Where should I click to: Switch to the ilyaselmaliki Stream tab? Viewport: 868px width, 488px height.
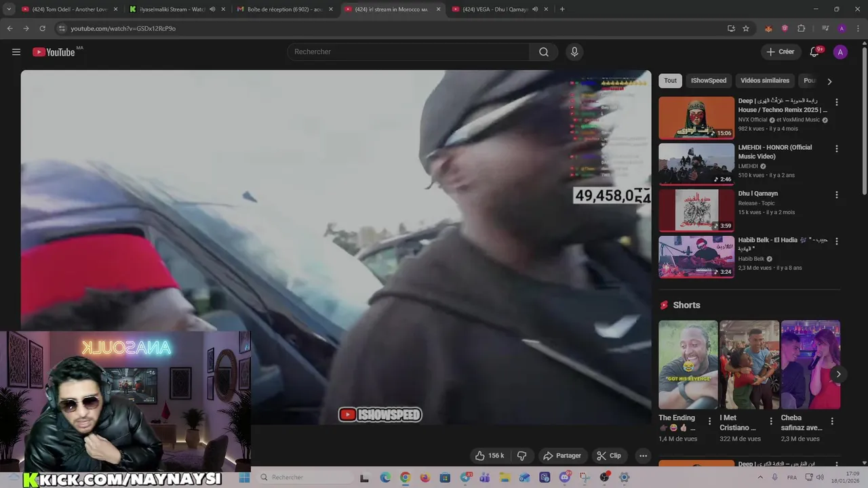click(176, 9)
